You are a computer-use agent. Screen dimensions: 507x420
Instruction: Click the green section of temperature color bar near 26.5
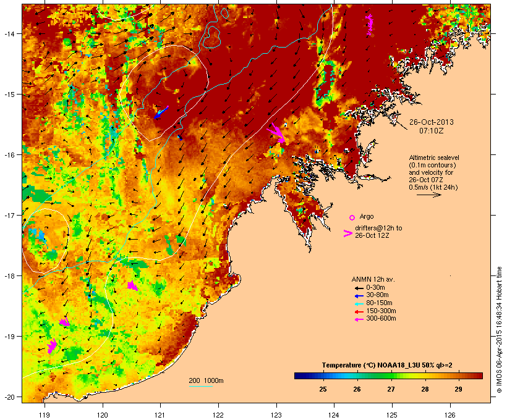pos(374,376)
